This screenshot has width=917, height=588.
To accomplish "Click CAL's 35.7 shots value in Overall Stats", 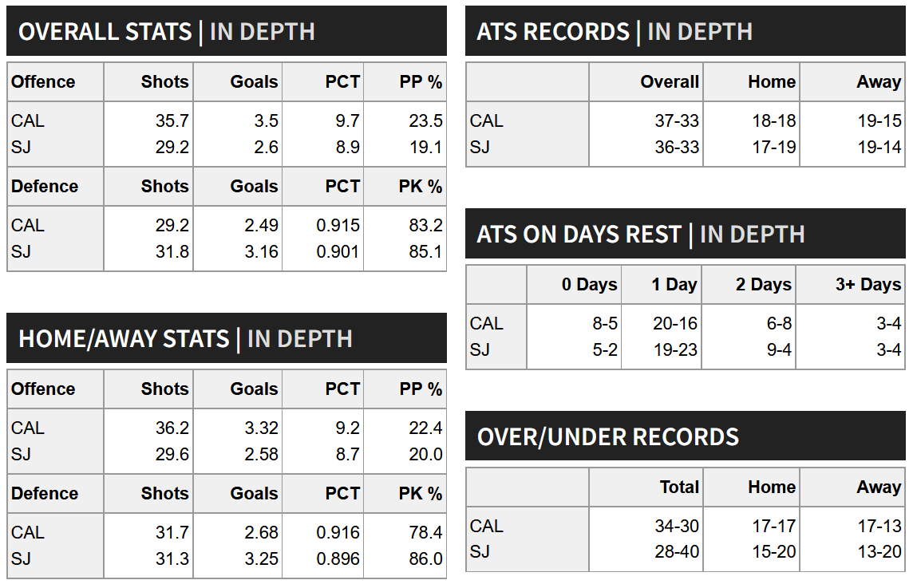I will coord(172,121).
